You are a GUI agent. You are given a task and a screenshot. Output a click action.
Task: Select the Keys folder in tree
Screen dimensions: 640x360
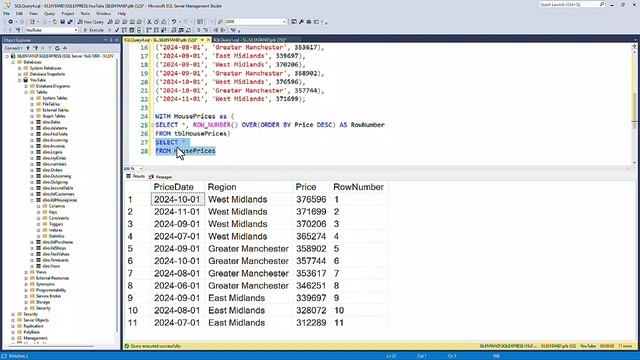53,212
